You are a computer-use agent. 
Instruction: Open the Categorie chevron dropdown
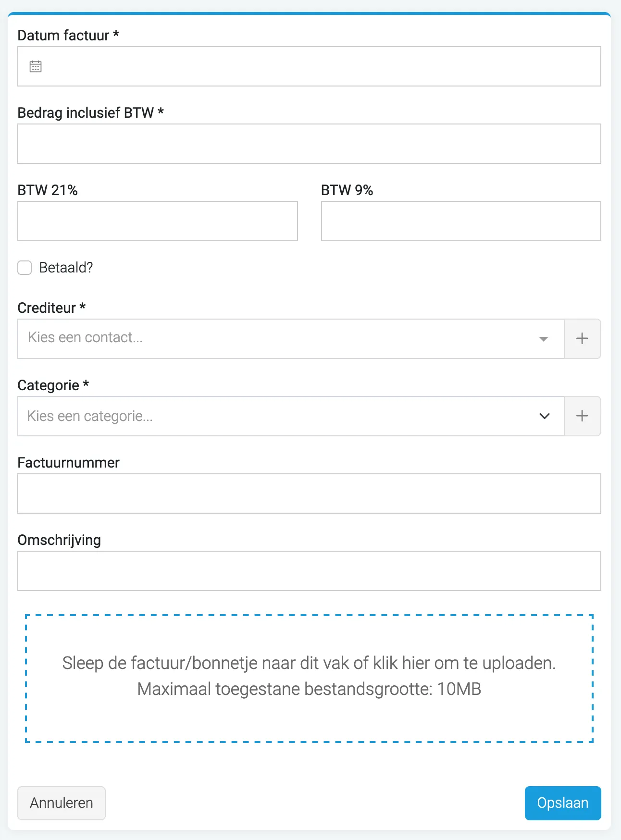click(x=544, y=416)
